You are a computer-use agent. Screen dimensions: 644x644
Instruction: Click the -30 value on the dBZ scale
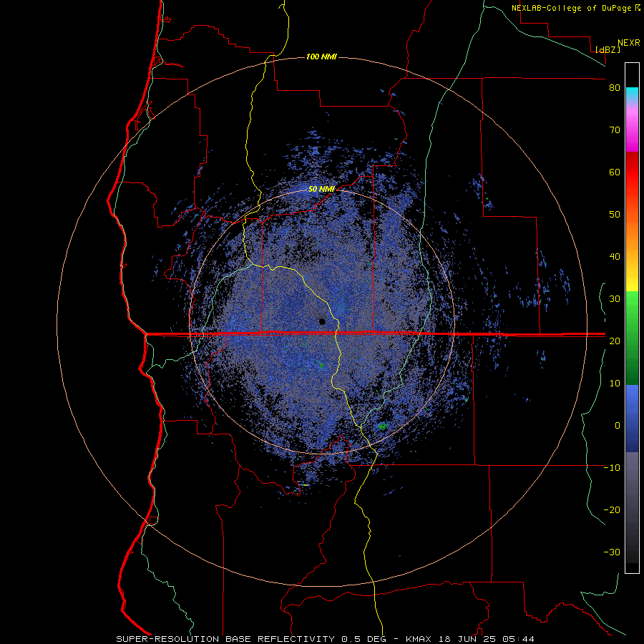pos(612,552)
